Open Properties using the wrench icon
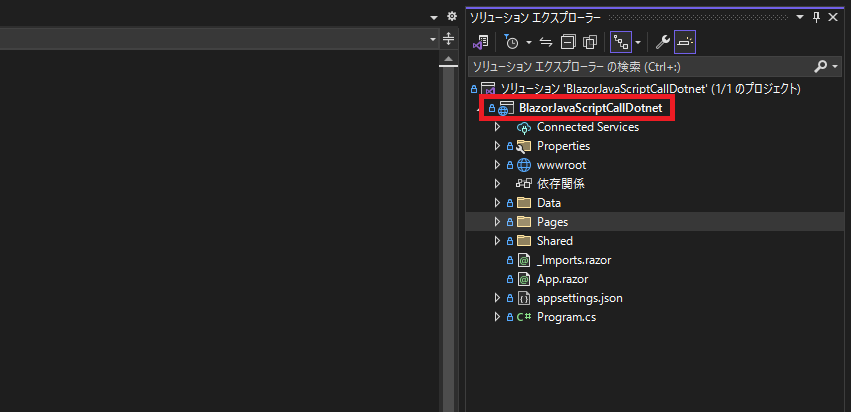This screenshot has width=851, height=412. tap(662, 42)
